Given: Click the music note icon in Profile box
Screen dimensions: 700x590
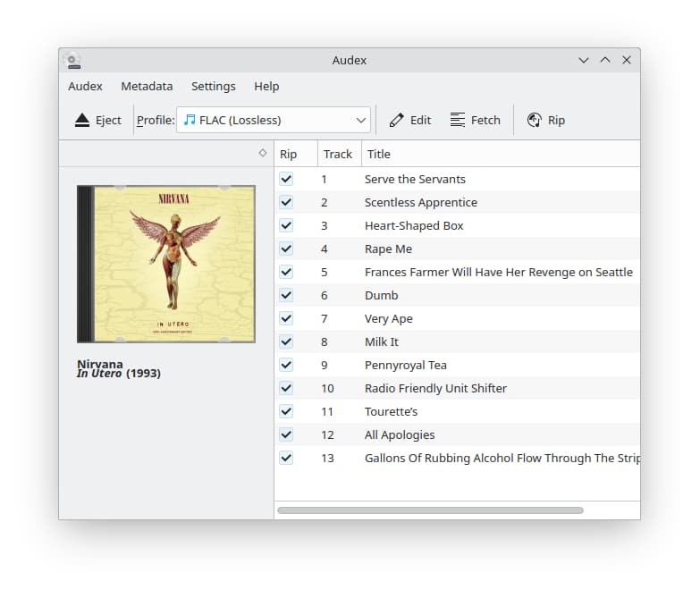Looking at the screenshot, I should click(189, 121).
